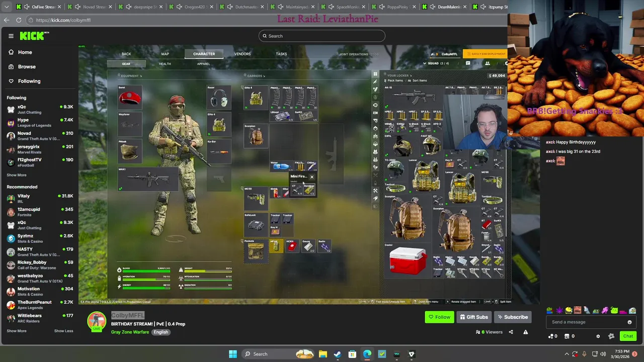Open Motivation recommended channel

tap(40, 292)
